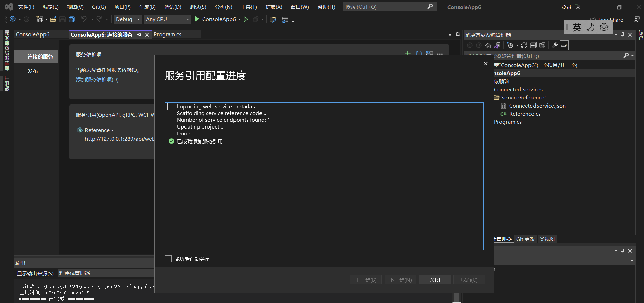The height and width of the screenshot is (303, 644).
Task: Click the feedback person icon top right
Action: pyautogui.click(x=637, y=19)
